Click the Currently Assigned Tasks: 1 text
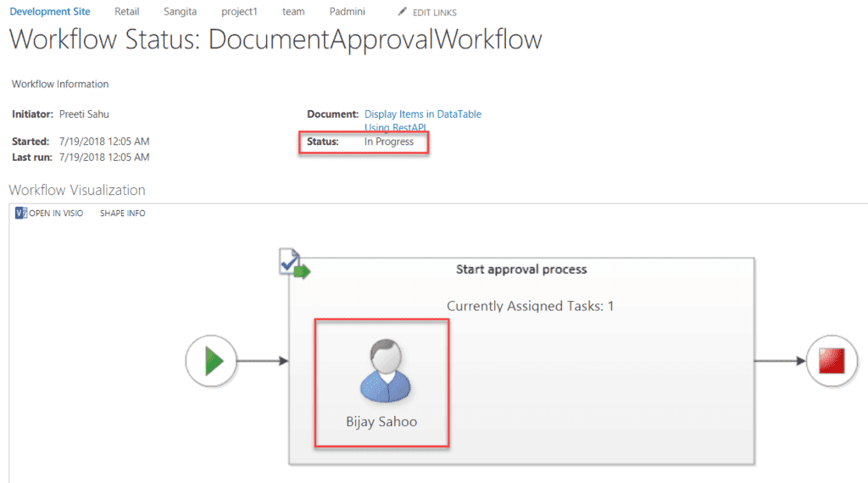The image size is (868, 483). click(531, 306)
